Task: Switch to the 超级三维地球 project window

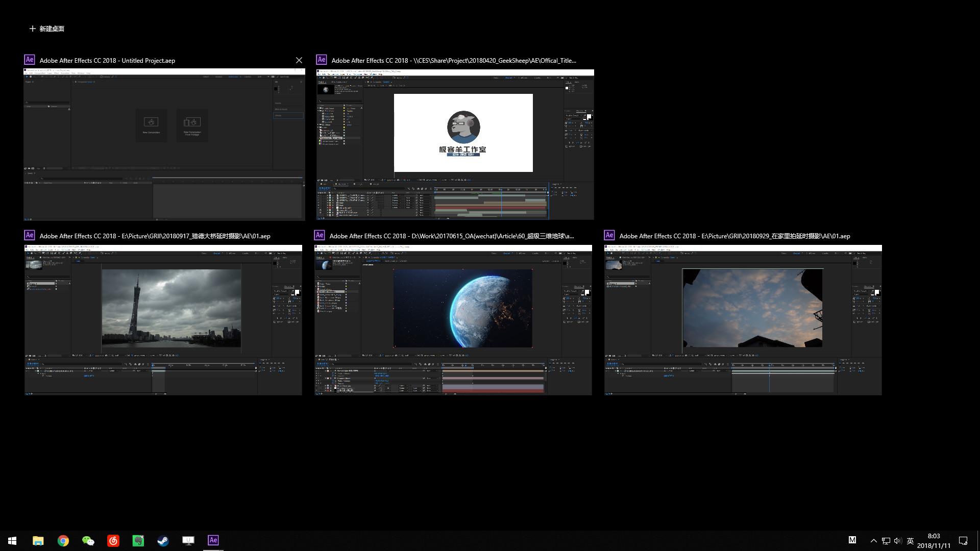Action: [453, 320]
